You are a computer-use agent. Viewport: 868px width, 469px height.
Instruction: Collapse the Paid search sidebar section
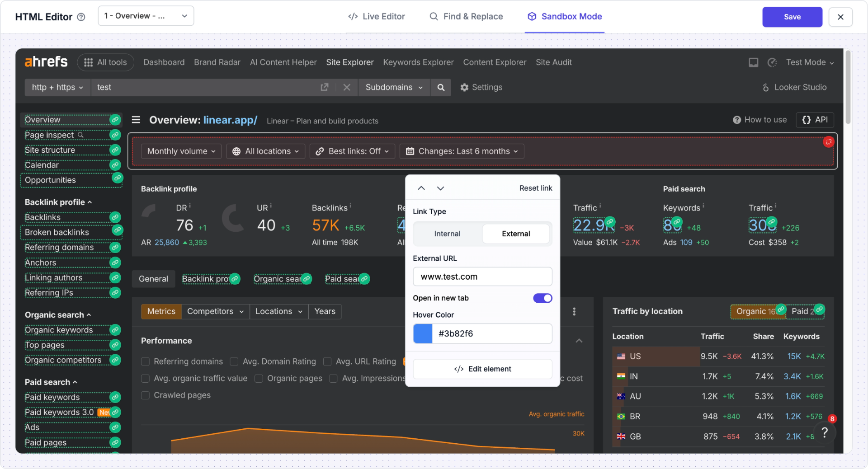coord(51,382)
